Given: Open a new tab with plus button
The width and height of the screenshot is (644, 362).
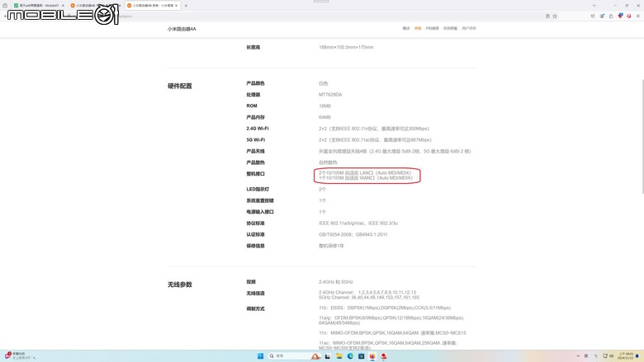Looking at the screenshot, I should [186, 5].
